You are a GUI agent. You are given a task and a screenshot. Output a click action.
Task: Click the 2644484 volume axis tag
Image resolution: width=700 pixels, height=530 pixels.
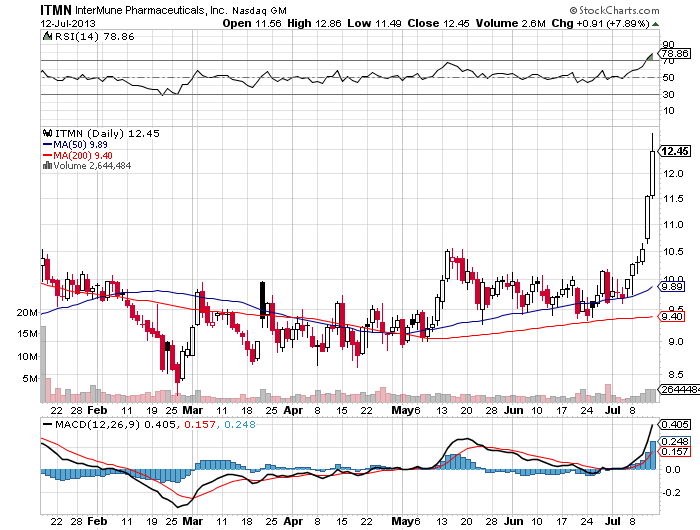[x=679, y=389]
